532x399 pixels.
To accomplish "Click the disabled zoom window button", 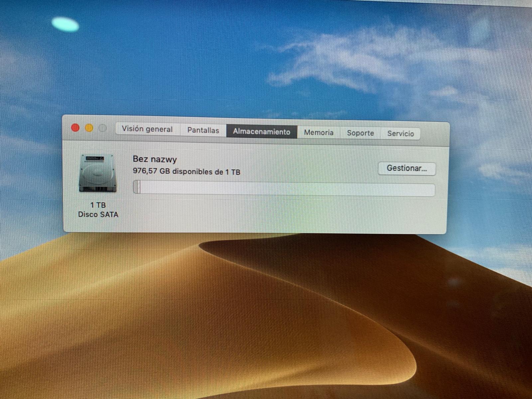I will pyautogui.click(x=103, y=128).
